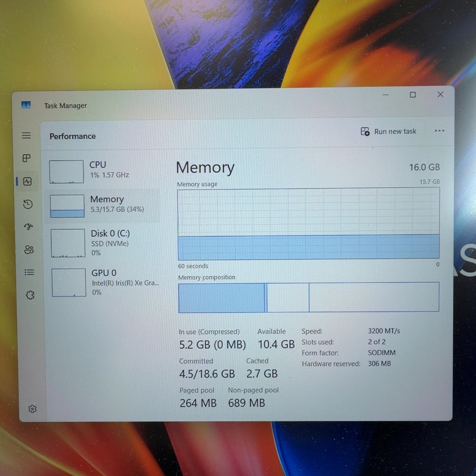Open the Details list icon
The height and width of the screenshot is (476, 476).
pos(29,272)
